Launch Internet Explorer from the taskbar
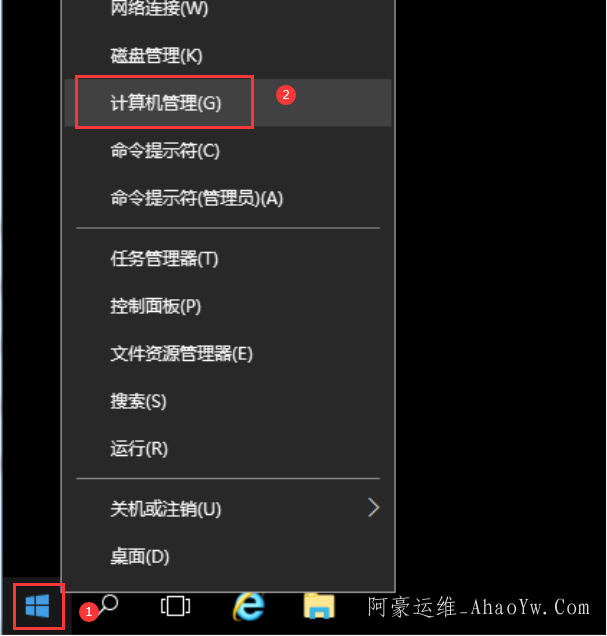Image resolution: width=607 pixels, height=636 pixels. 249,606
